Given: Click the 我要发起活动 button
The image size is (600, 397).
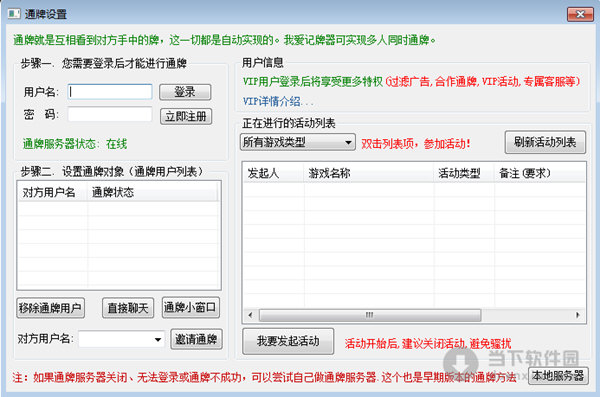Looking at the screenshot, I should coord(288,341).
